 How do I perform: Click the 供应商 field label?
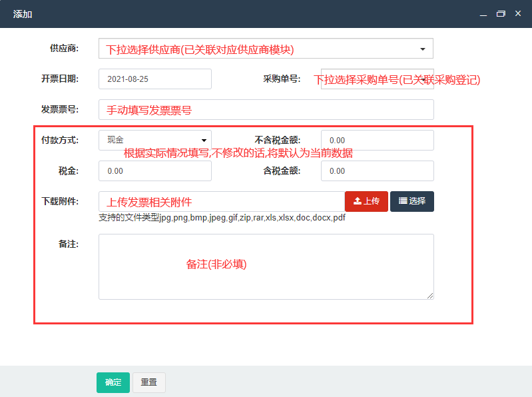click(x=64, y=48)
